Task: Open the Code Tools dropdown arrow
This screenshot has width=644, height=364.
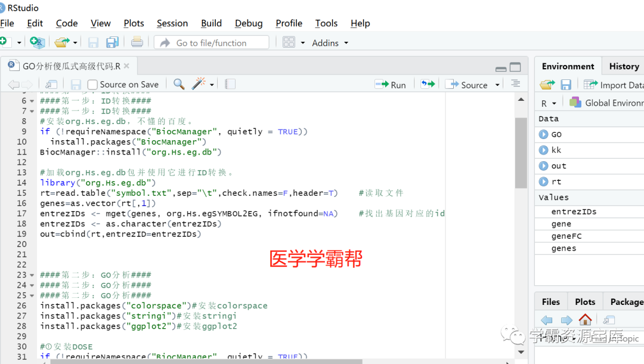Action: [212, 85]
